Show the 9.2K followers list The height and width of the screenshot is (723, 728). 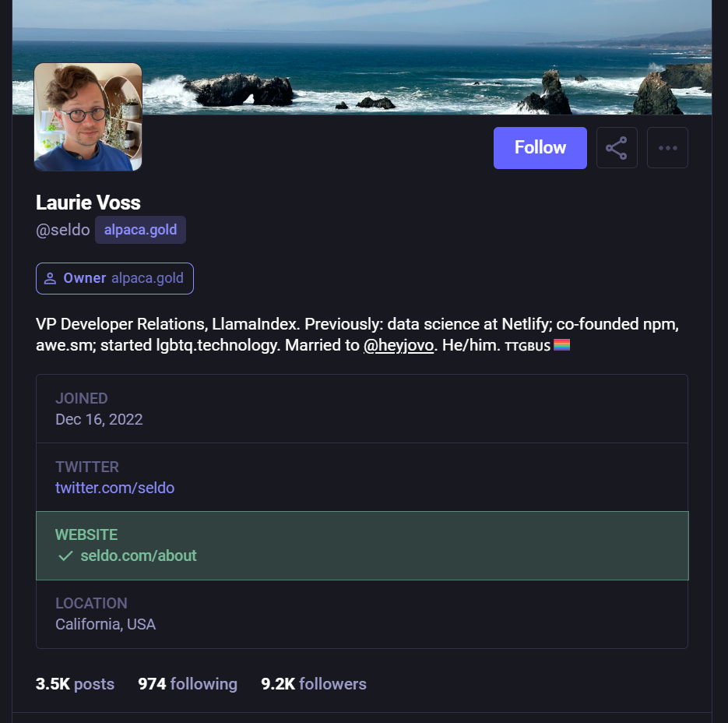(313, 683)
